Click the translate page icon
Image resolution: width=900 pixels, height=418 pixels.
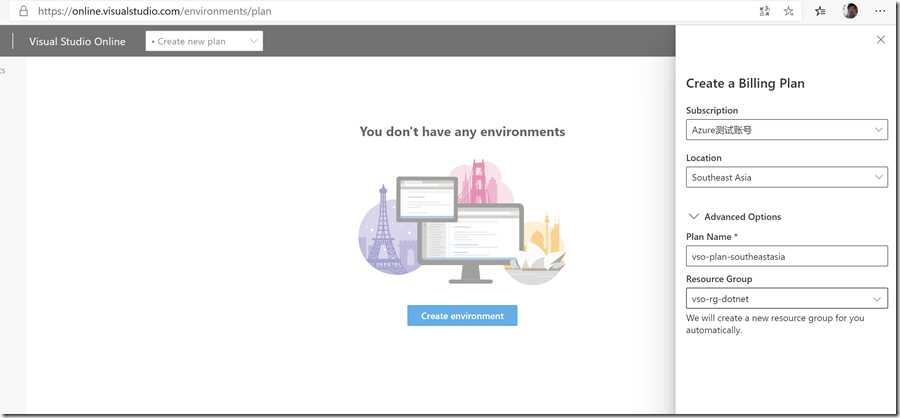pyautogui.click(x=765, y=11)
